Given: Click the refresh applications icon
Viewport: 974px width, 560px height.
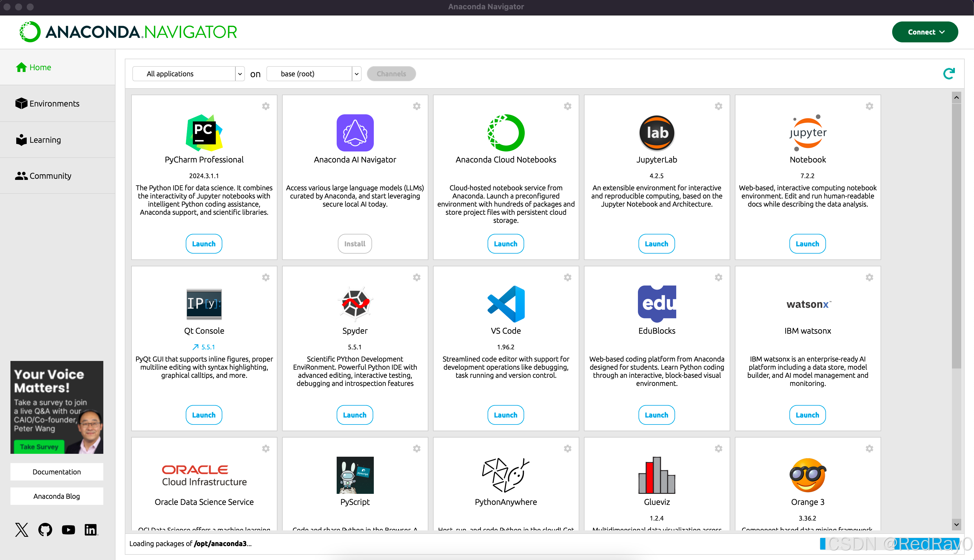Looking at the screenshot, I should tap(949, 73).
